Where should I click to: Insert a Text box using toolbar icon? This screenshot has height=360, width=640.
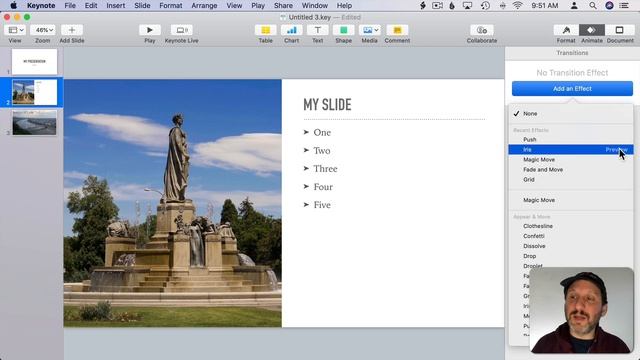[x=318, y=30]
